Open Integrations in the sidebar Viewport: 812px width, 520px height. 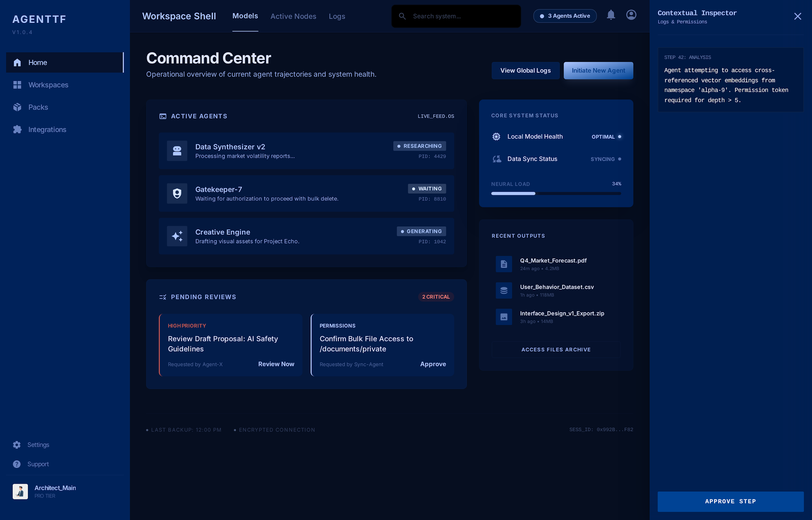pyautogui.click(x=47, y=130)
